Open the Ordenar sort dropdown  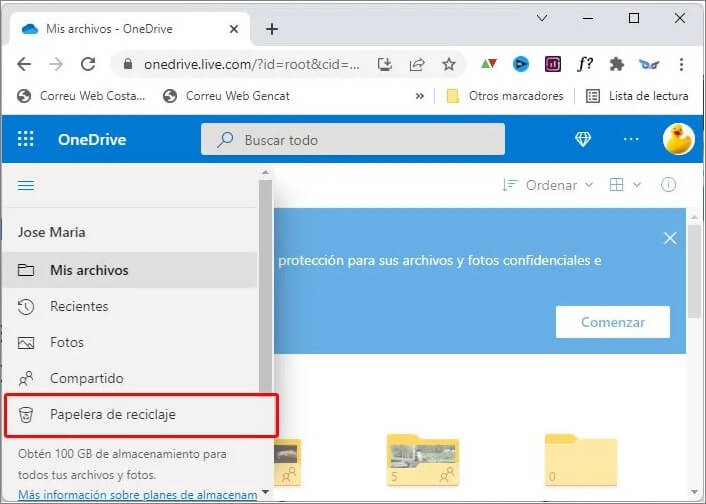click(548, 185)
